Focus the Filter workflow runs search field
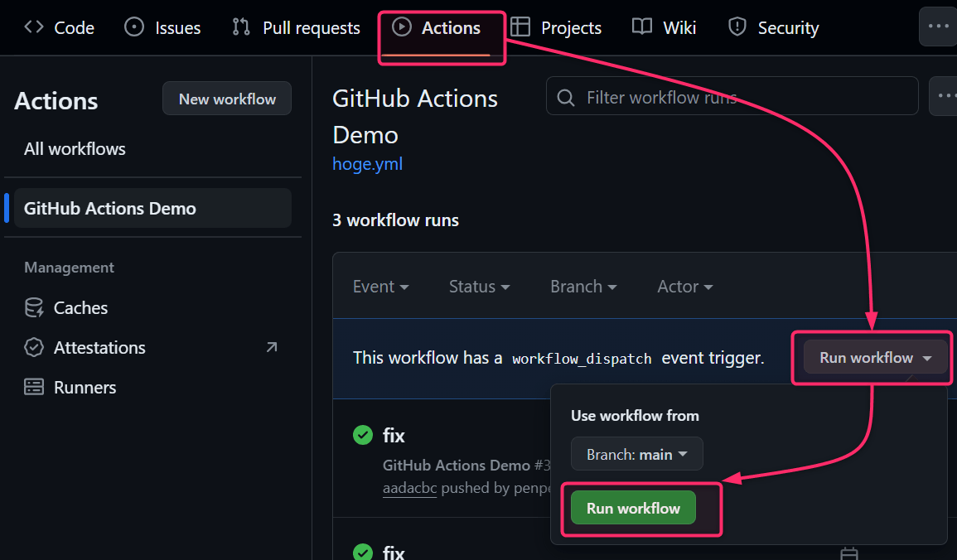 [732, 96]
